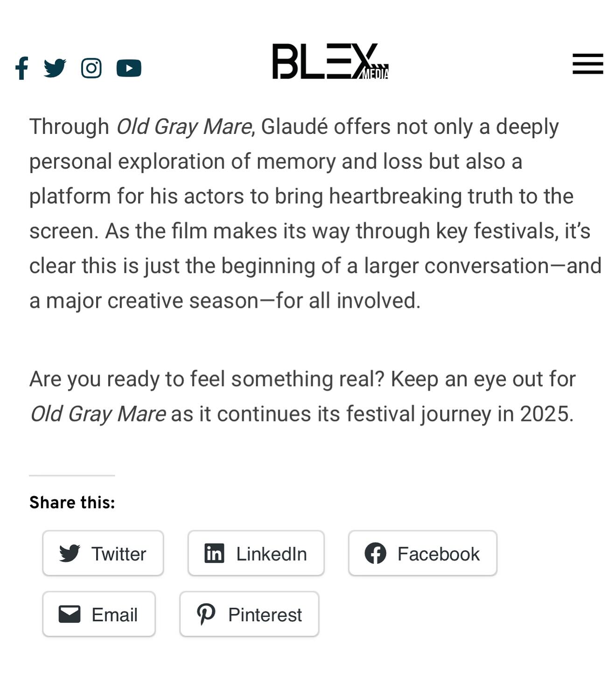Open the Twitter bird icon in header
Viewport: 616px width, 688px height.
coord(55,68)
